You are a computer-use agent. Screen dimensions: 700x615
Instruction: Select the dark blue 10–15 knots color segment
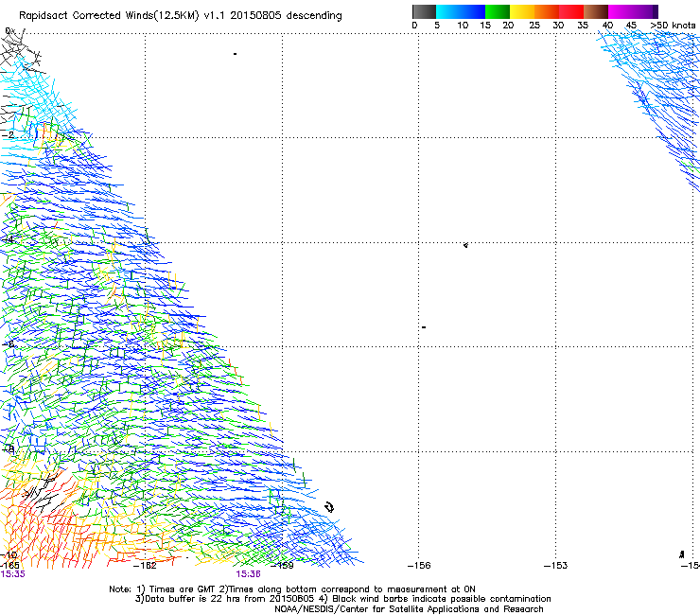pyautogui.click(x=473, y=11)
